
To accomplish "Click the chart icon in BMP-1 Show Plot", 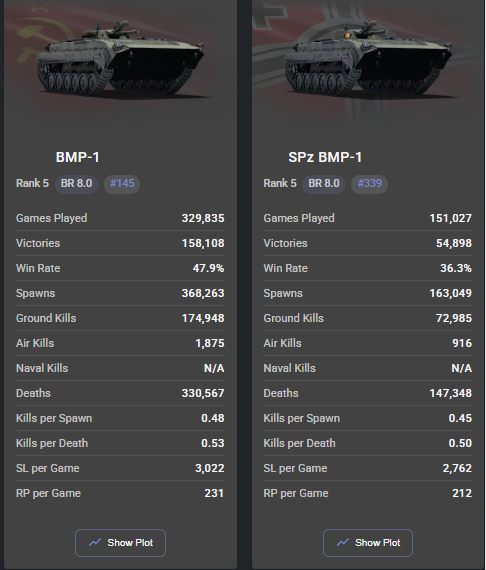I will (x=95, y=543).
